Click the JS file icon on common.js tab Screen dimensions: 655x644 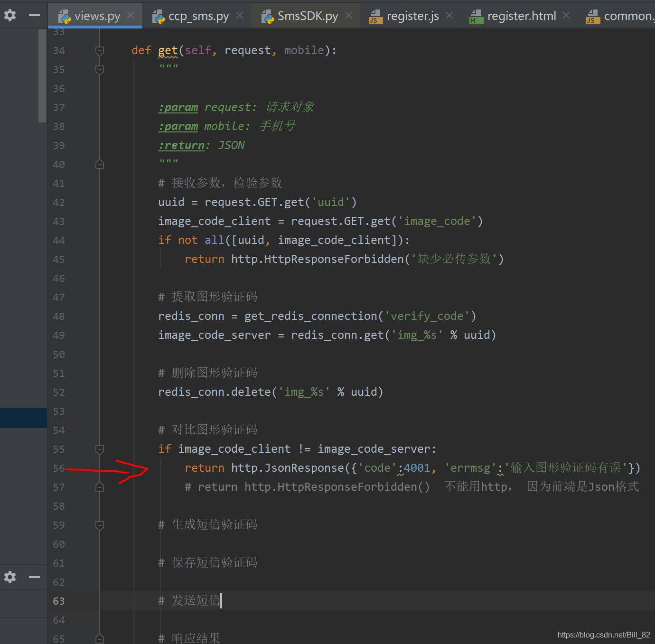[593, 17]
